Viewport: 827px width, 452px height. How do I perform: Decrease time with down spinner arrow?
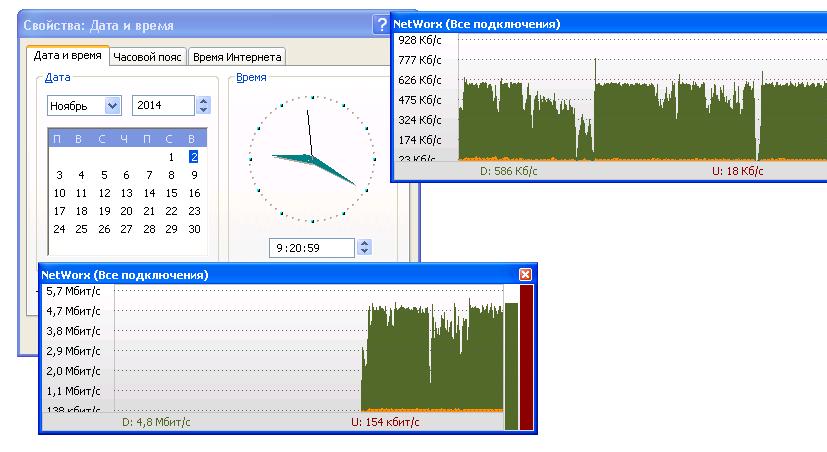point(364,252)
